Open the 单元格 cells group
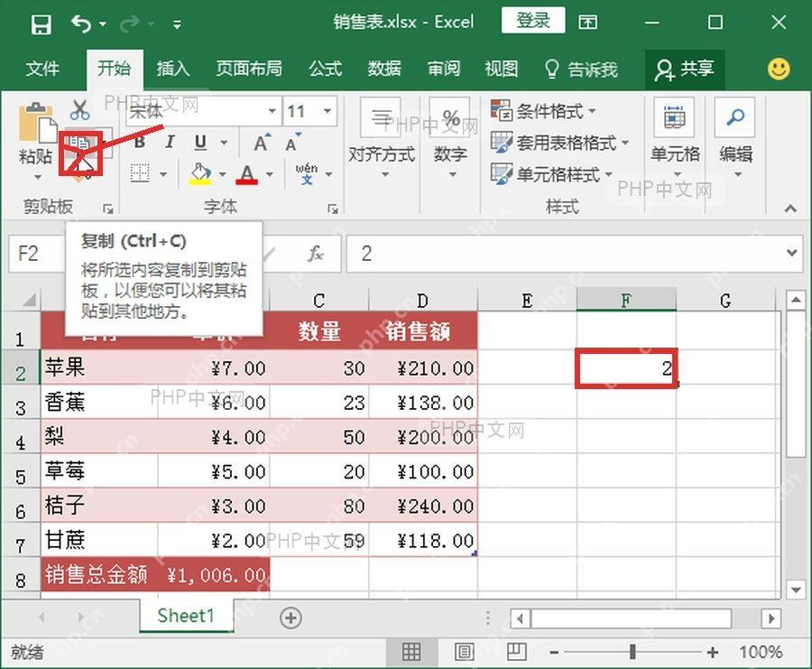The width and height of the screenshot is (812, 669). pos(675,138)
